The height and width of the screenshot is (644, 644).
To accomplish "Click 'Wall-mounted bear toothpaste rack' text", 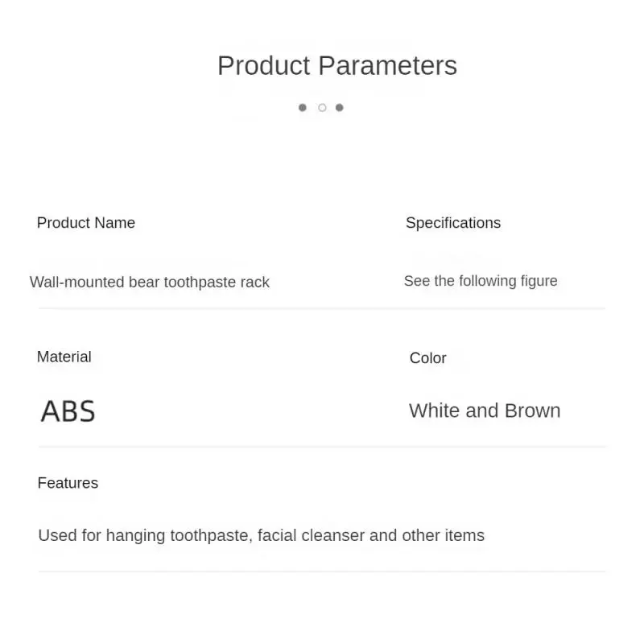I will (149, 283).
